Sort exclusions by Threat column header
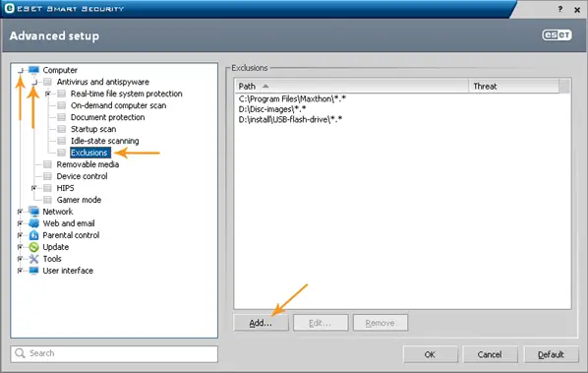 click(514, 87)
